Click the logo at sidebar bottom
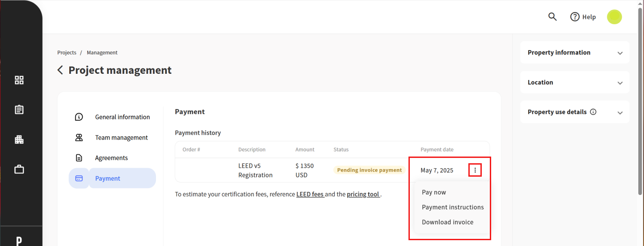The image size is (644, 246). tap(19, 241)
